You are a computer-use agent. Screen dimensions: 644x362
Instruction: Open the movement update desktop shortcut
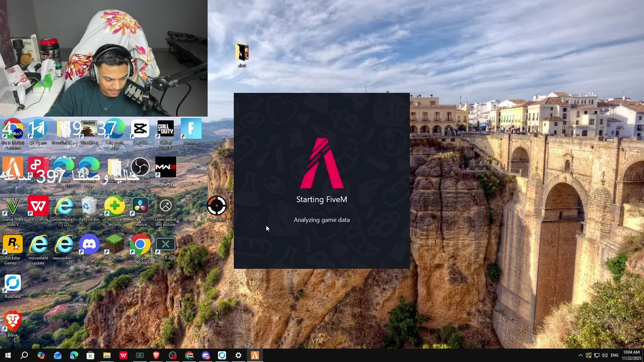click(x=38, y=249)
